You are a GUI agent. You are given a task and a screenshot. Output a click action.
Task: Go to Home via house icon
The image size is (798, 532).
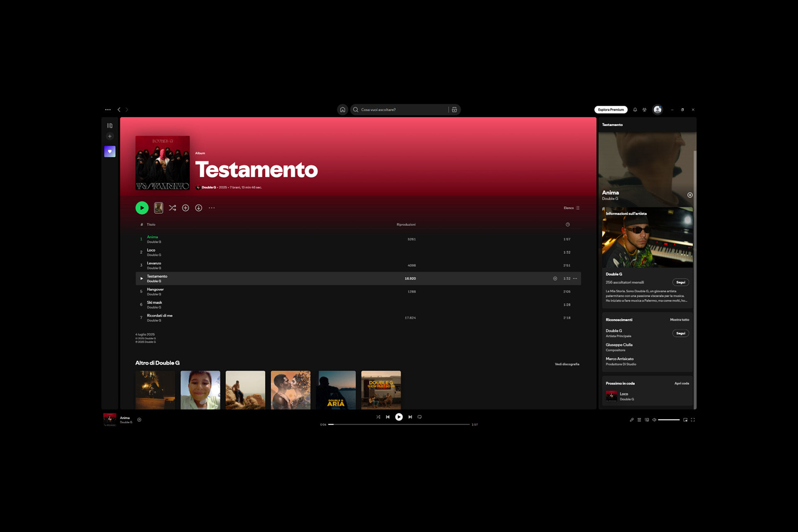pos(342,110)
